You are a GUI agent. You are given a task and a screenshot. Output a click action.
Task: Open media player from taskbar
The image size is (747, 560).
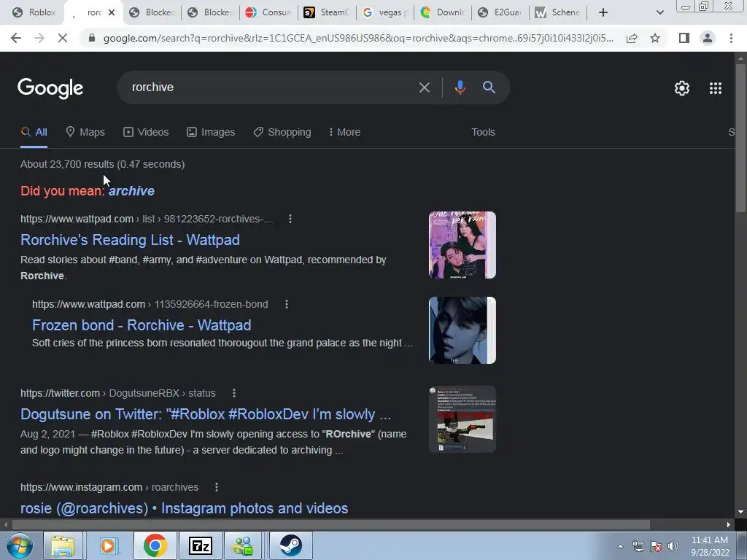[x=109, y=545]
